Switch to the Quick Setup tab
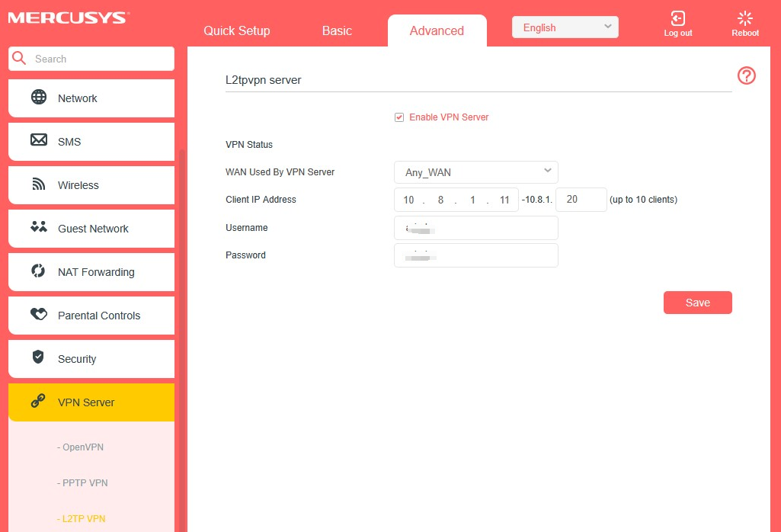 pyautogui.click(x=236, y=30)
